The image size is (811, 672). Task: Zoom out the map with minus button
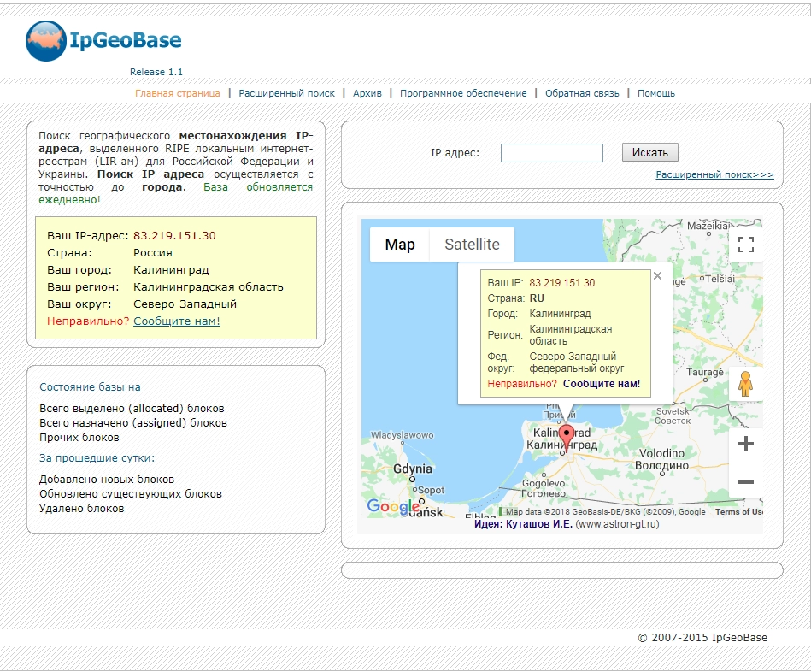745,482
